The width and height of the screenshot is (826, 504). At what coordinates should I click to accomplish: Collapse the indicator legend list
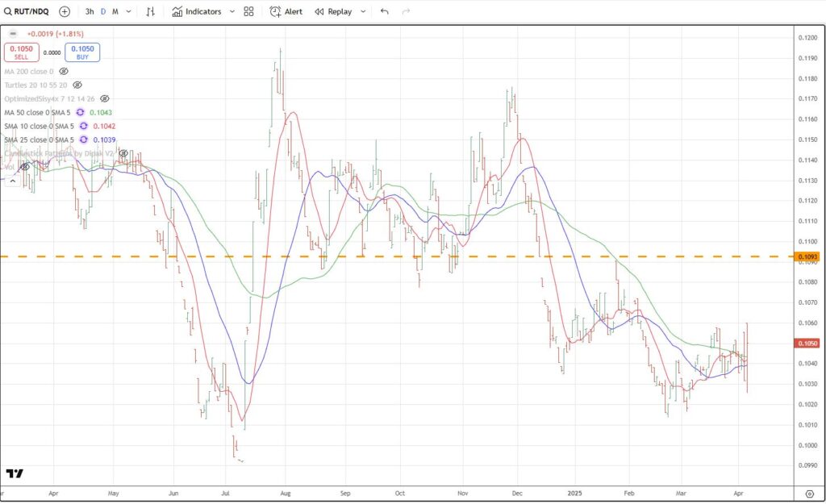13,181
